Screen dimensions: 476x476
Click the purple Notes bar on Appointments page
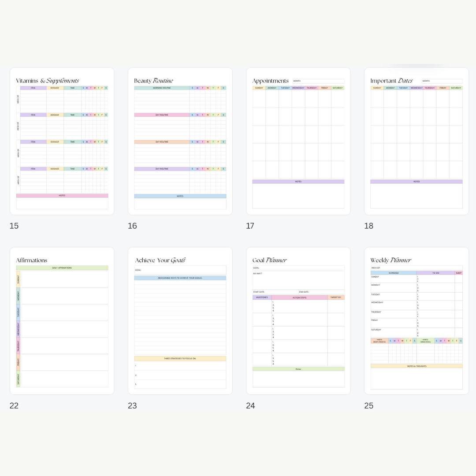298,182
